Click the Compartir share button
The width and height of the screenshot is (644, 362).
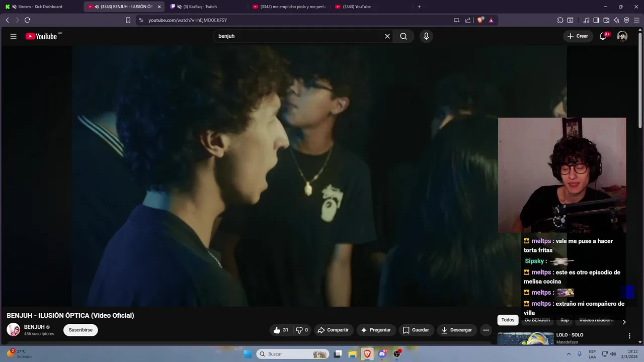pos(333,330)
